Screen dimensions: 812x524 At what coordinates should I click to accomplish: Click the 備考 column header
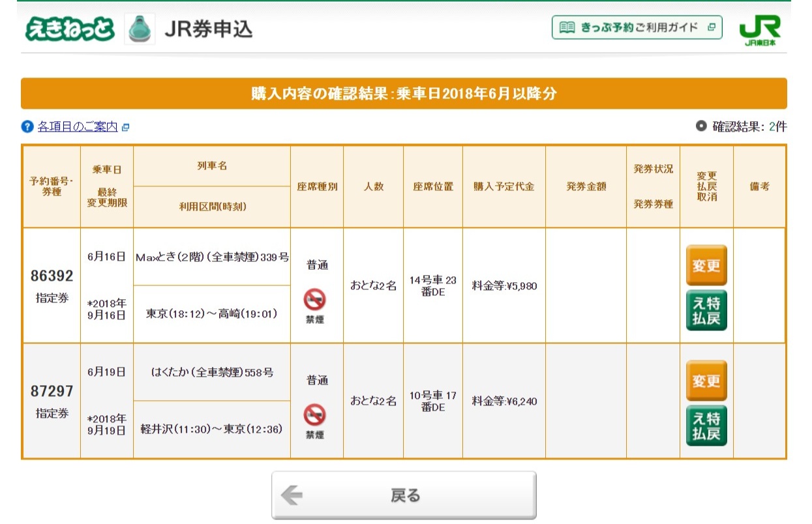pyautogui.click(x=759, y=186)
